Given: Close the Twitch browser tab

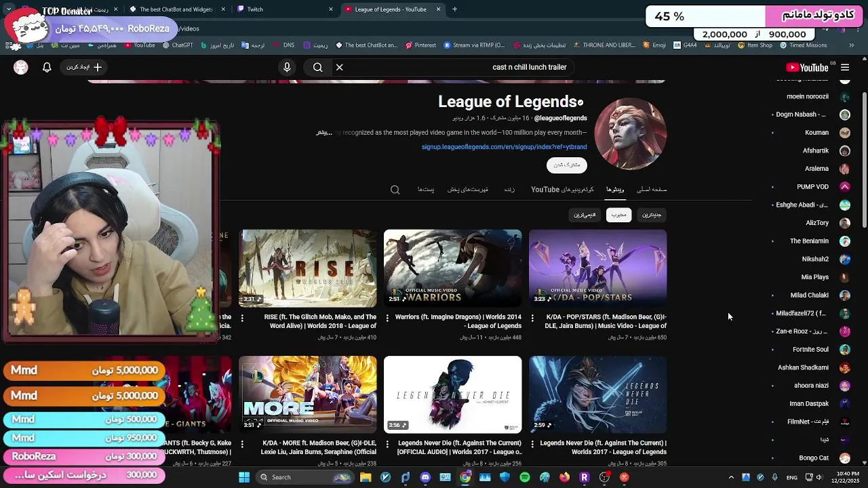Looking at the screenshot, I should [x=331, y=9].
